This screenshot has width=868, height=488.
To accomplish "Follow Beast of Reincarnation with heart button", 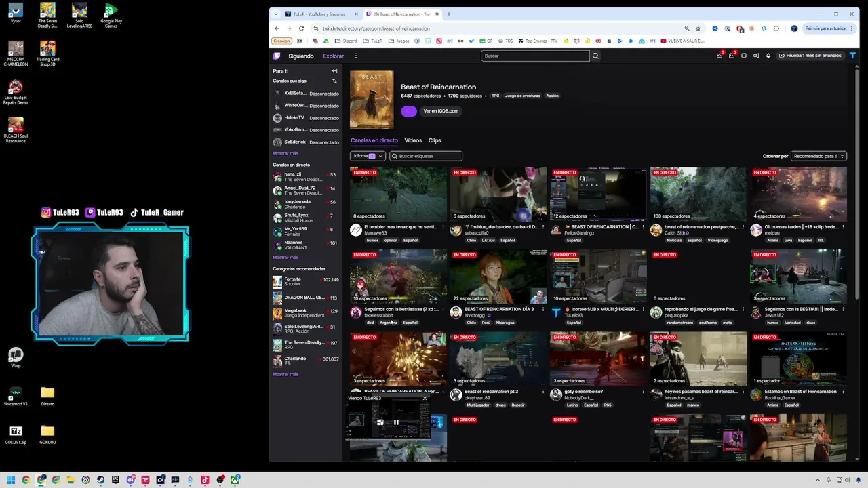I will [409, 111].
